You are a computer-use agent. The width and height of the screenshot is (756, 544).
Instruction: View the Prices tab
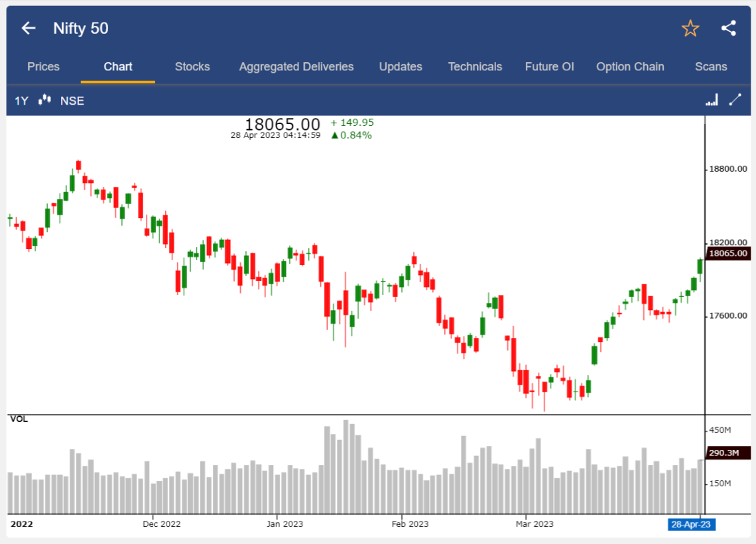(x=43, y=66)
